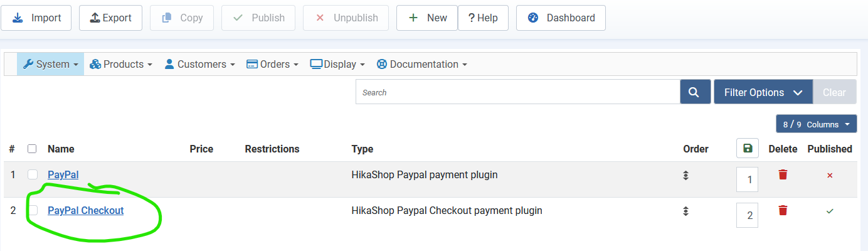Click the Unpublish toolbar button
868x251 pixels.
tap(346, 18)
